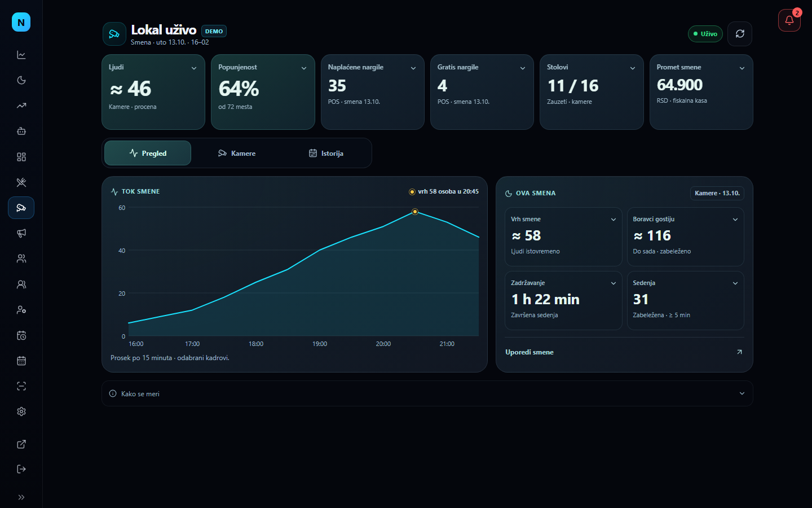Screen dimensions: 812x508
Task: Open the notifications bell with badge 2
Action: pos(789,20)
